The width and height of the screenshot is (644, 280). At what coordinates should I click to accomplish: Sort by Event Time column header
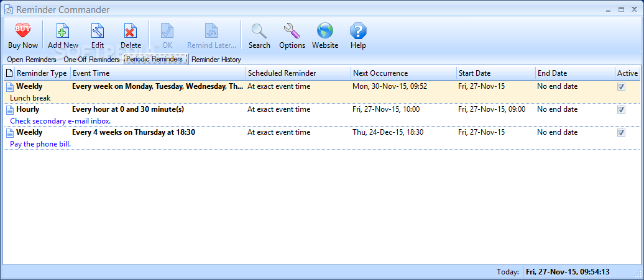(x=158, y=73)
